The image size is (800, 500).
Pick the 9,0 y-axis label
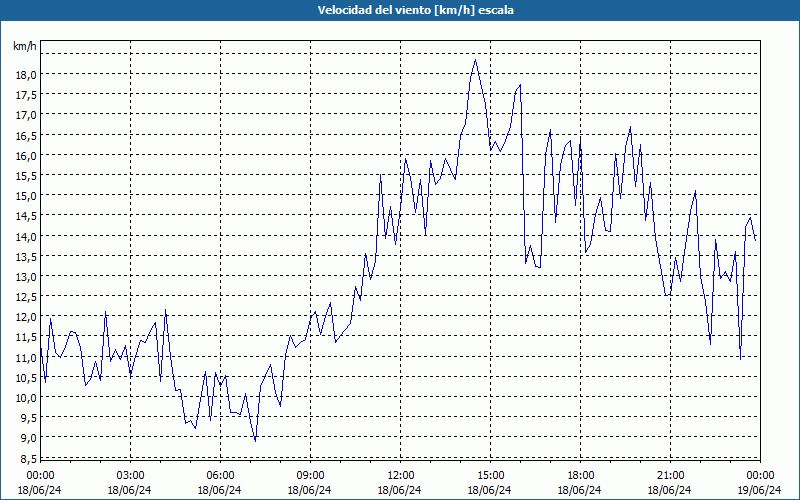(28, 438)
